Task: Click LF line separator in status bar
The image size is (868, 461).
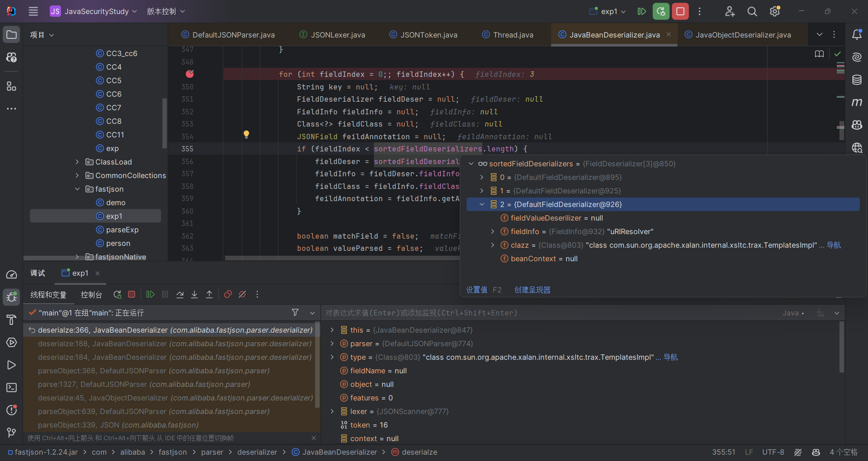Action: click(x=749, y=452)
